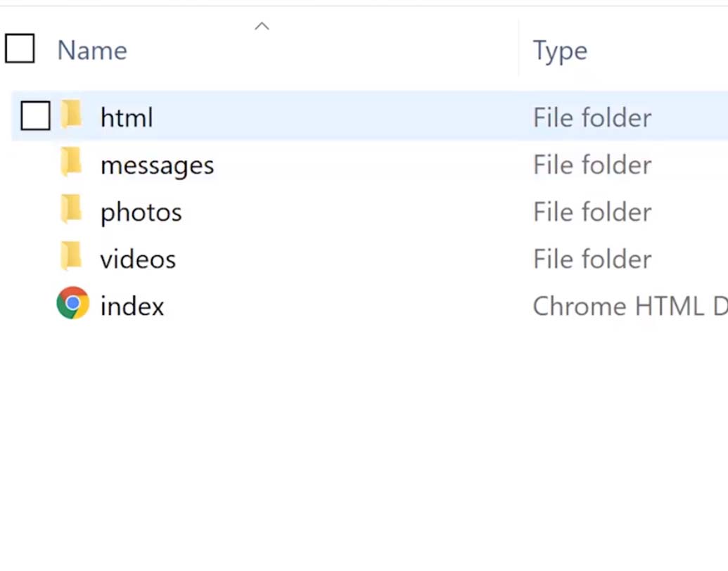Screen dimensions: 728x571
Task: Select the messages folder name
Action: (157, 165)
